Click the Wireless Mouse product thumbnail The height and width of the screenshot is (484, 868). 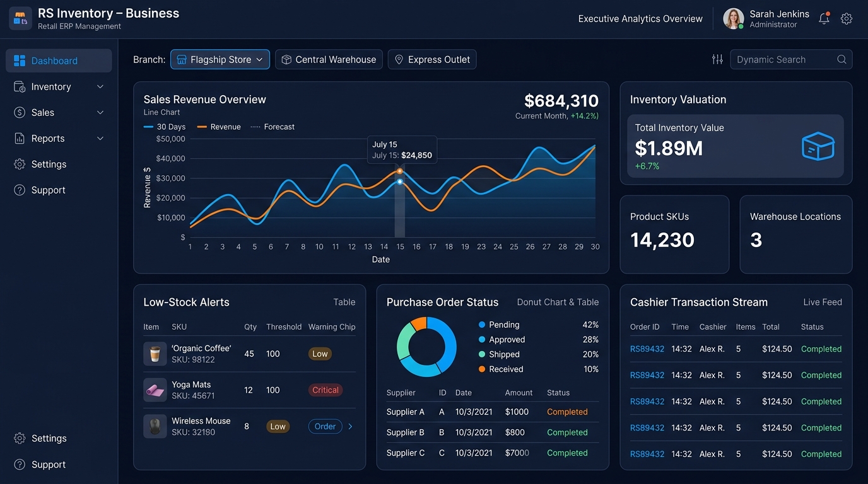[x=155, y=426]
